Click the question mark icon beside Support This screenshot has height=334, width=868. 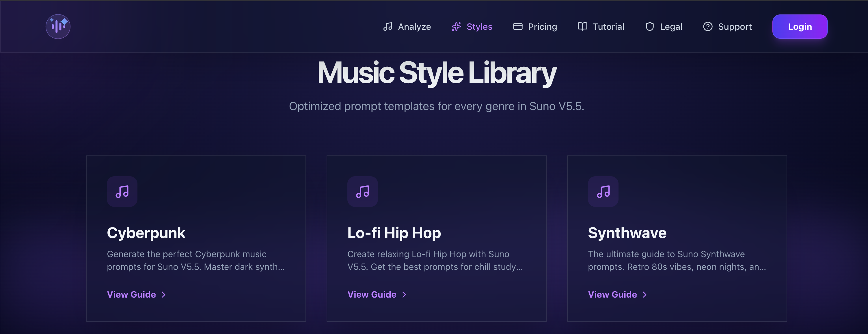click(x=708, y=26)
